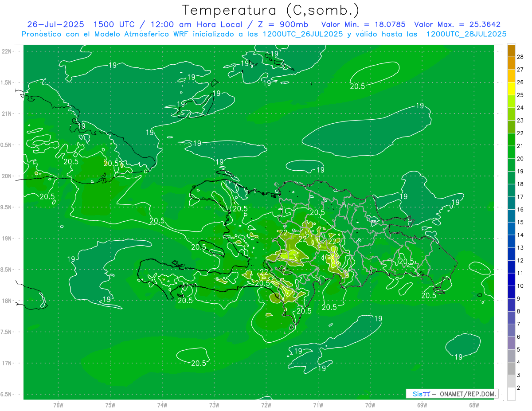Click the yellow swatch between 25 and 26
This screenshot has height=411, width=532.
[x=511, y=89]
